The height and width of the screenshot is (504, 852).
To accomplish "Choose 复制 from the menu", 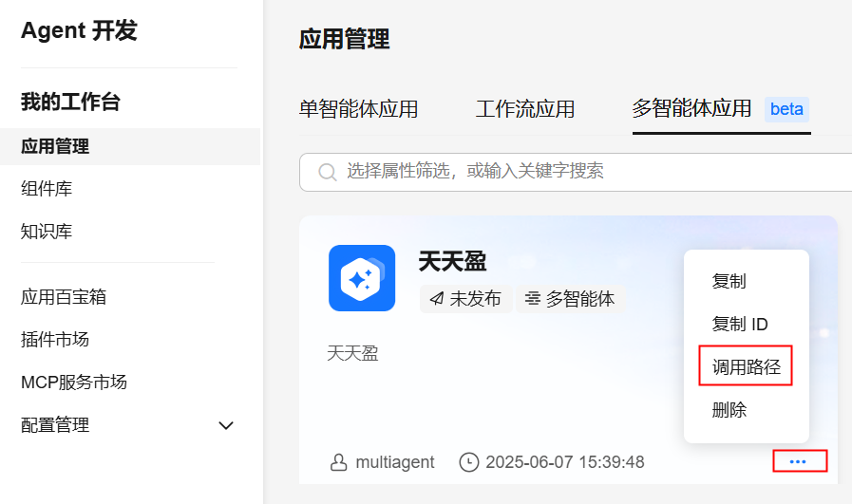I will [x=729, y=281].
